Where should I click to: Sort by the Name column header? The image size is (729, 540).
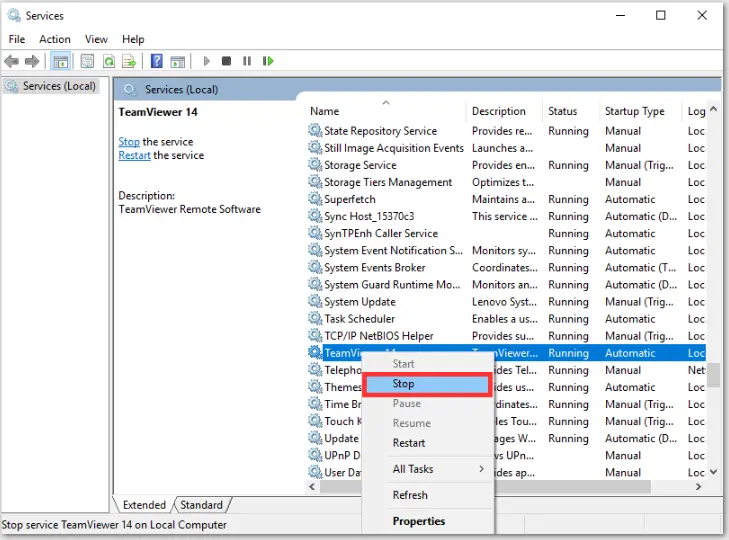386,111
